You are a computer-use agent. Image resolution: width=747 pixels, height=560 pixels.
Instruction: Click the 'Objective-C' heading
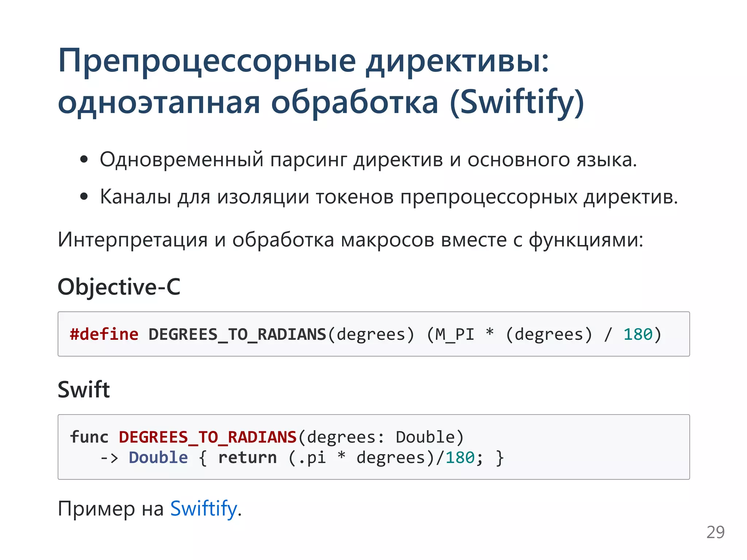pyautogui.click(x=119, y=287)
